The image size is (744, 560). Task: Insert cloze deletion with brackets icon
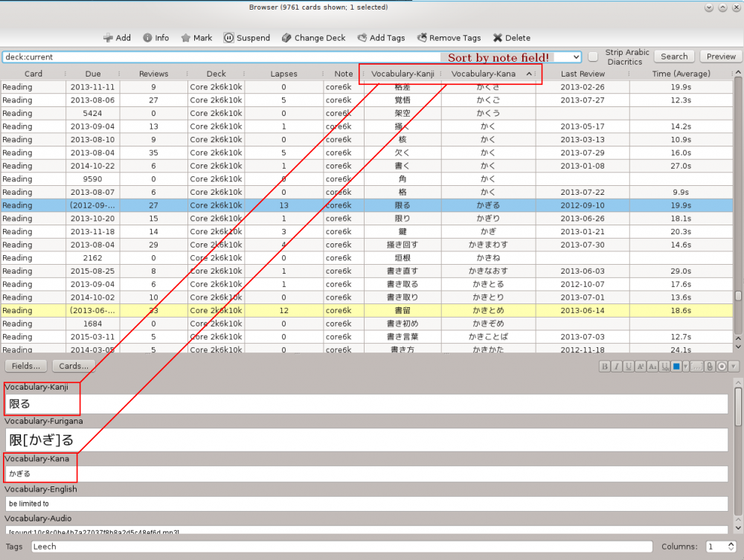click(697, 366)
